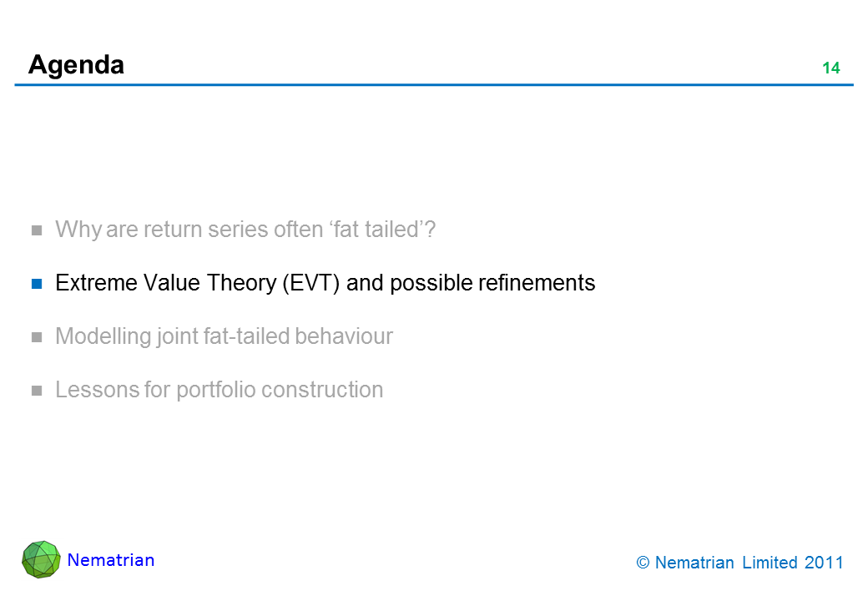Click the copyright symbol in the footer
Image resolution: width=868 pixels, height=601 pixels.
click(x=643, y=563)
